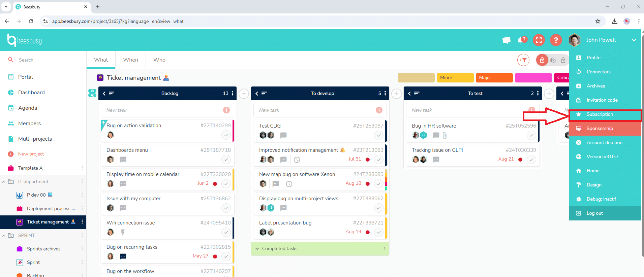Mark Tracking issue on GLPI done
Image resolution: width=644 pixels, height=277 pixels.
[x=531, y=160]
